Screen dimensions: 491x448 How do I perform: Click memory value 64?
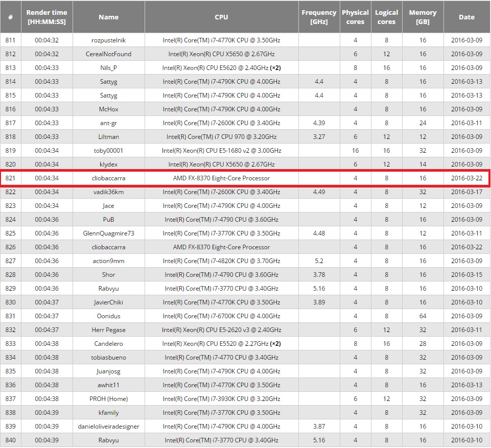423,316
